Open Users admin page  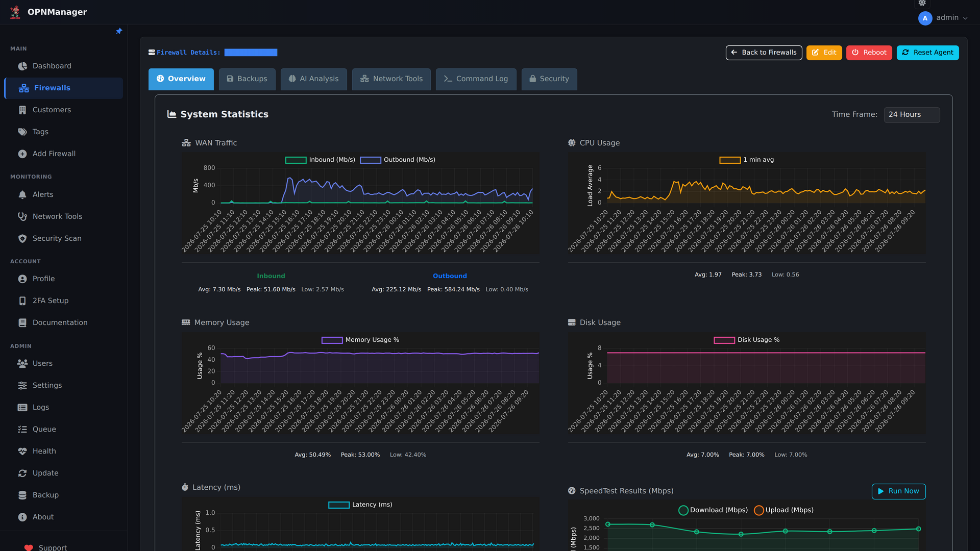click(63, 363)
